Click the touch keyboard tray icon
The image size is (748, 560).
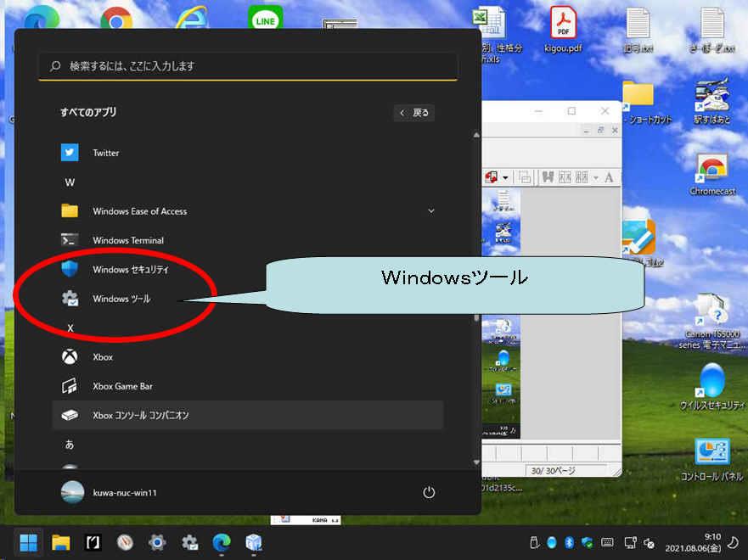pos(607,542)
